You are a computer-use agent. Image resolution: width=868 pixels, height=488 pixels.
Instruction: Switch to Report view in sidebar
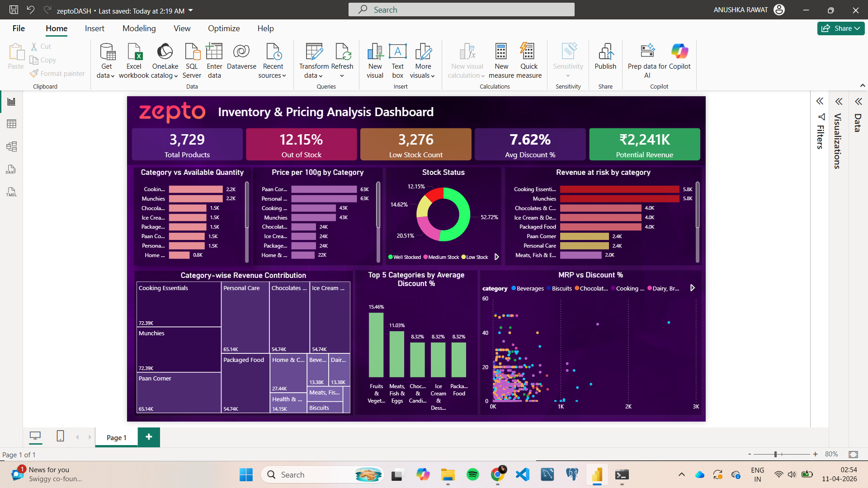click(11, 102)
